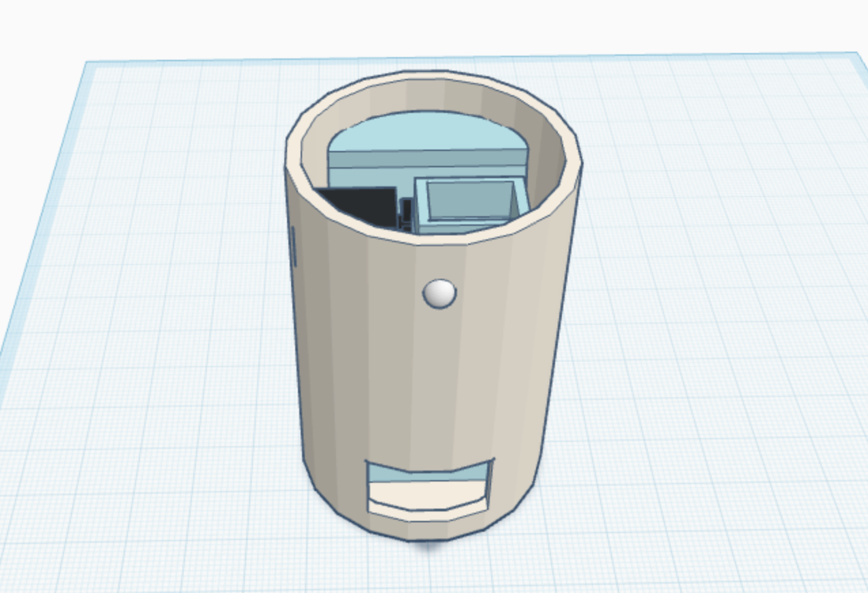Click the white background above the workplane
The height and width of the screenshot is (593, 868).
point(435,27)
